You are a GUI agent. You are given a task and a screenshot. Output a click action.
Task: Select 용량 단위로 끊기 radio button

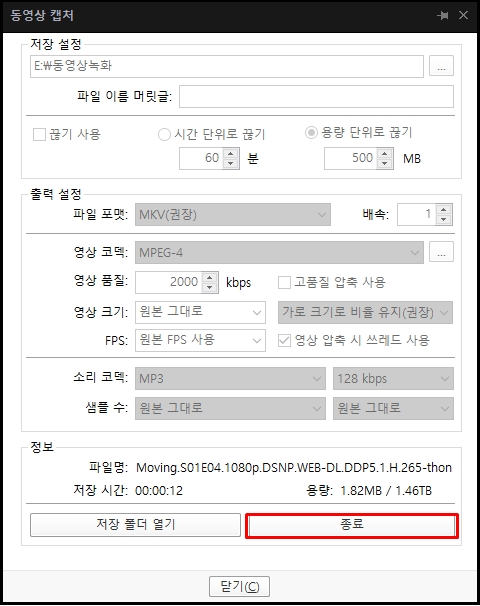(311, 133)
